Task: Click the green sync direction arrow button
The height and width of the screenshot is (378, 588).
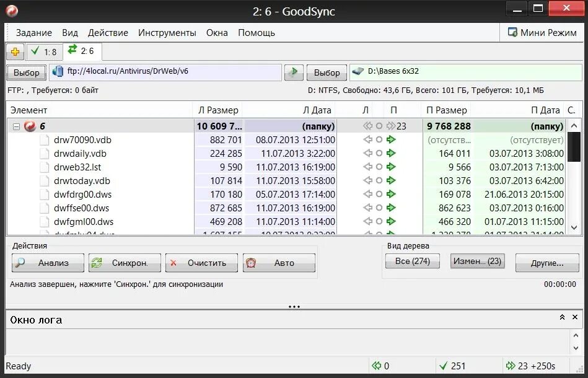Action: pyautogui.click(x=294, y=73)
